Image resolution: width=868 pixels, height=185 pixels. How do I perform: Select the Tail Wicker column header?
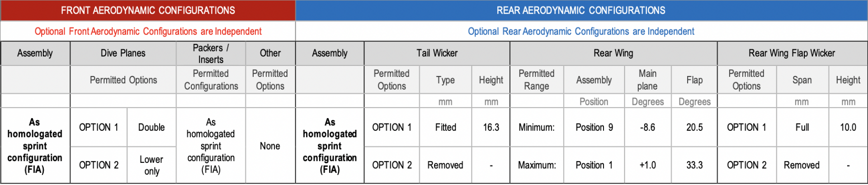437,53
